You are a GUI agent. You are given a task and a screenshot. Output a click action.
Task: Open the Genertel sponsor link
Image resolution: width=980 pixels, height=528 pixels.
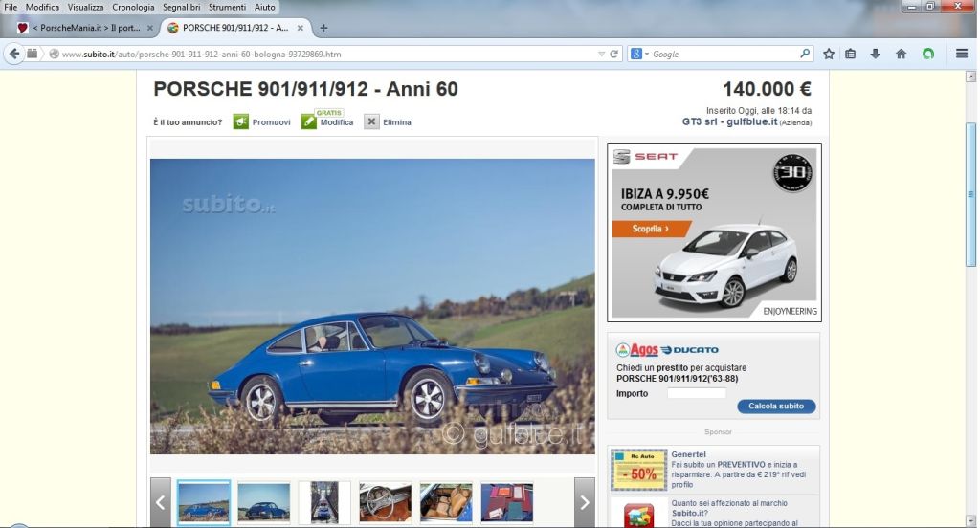[689, 454]
